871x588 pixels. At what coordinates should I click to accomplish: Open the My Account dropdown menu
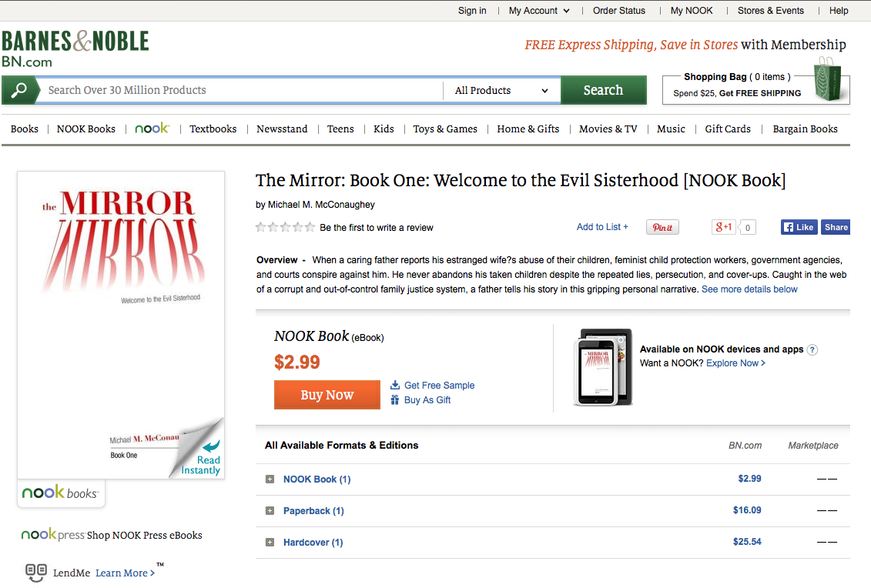coord(539,11)
